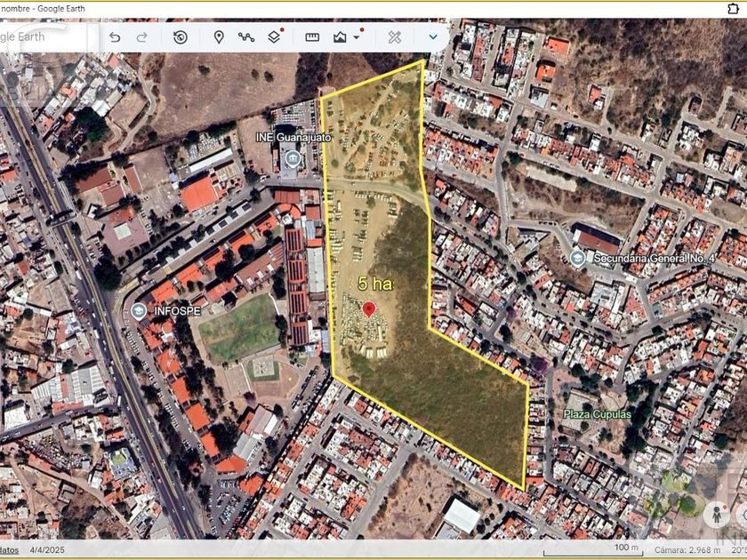Image resolution: width=747 pixels, height=560 pixels.
Task: Select the ruler measure distance tool
Action: [x=312, y=37]
